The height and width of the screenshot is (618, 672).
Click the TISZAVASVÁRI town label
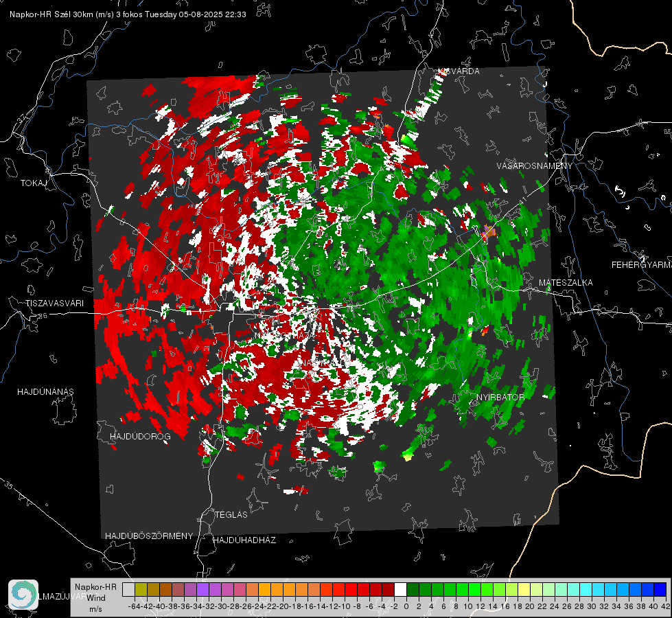point(54,304)
